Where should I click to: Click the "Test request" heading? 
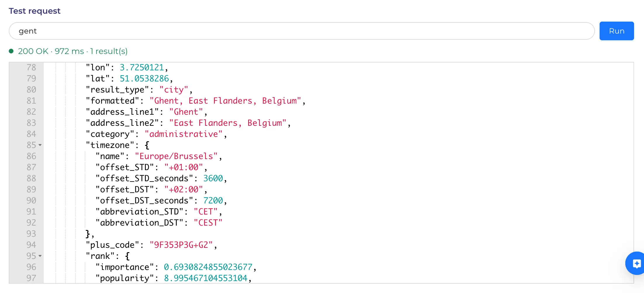34,11
